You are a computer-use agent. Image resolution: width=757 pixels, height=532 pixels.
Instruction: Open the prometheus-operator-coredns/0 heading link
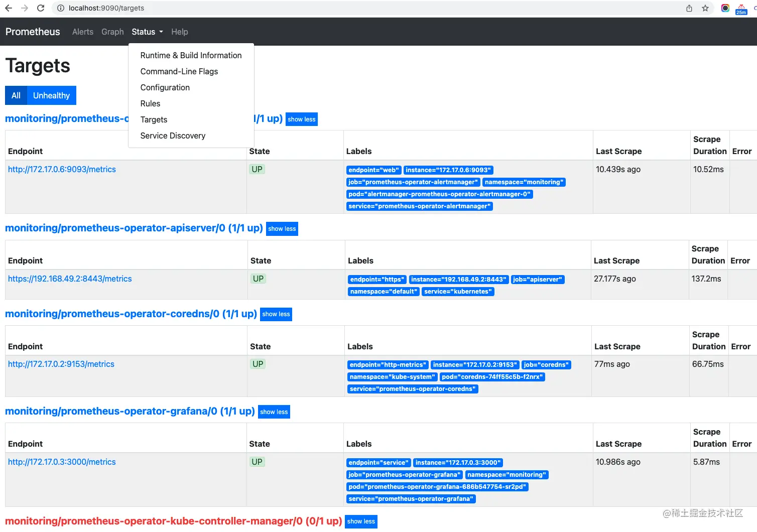click(131, 314)
